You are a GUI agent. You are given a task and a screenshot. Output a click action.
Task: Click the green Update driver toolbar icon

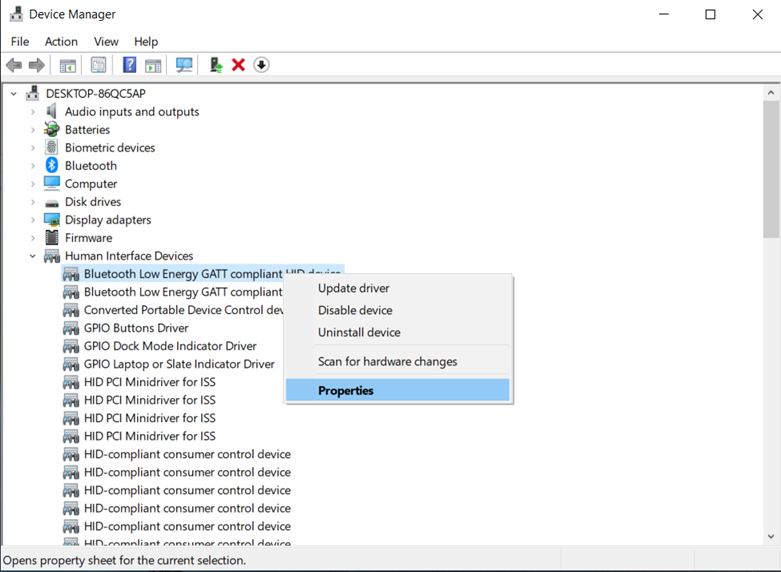coord(215,65)
